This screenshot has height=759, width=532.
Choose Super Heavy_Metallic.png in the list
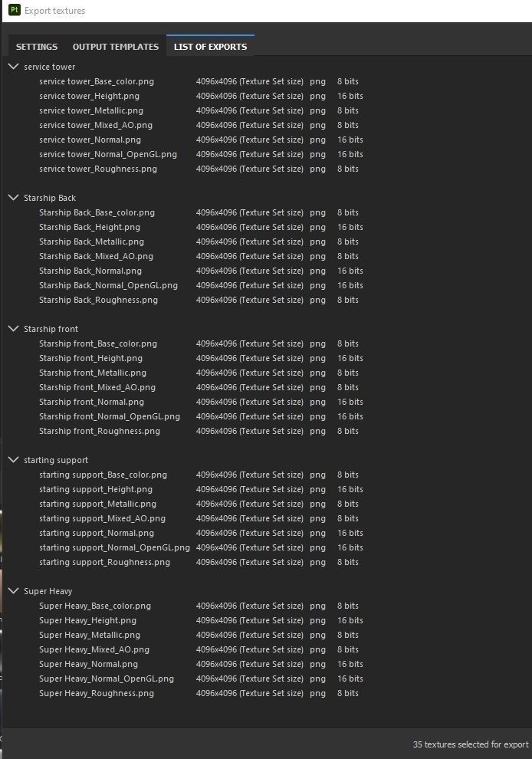(90, 635)
